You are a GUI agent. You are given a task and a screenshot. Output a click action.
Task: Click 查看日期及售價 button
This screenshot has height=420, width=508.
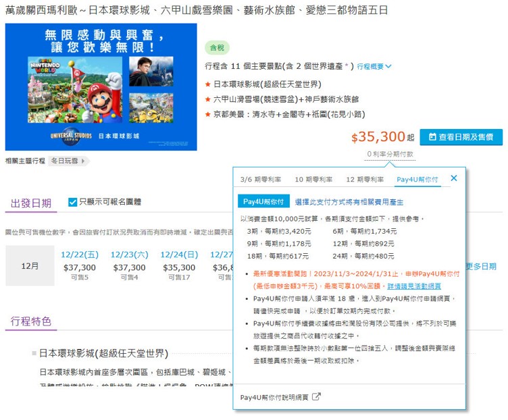pos(461,137)
